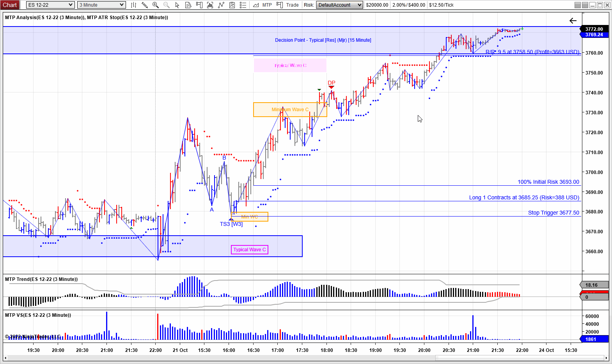Select the cursor pointer tool
This screenshot has width=612, height=364.
tap(177, 5)
